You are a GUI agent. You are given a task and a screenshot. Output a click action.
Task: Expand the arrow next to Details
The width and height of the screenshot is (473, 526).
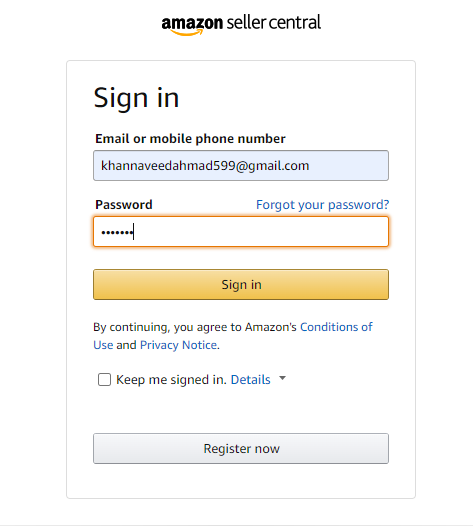tap(282, 378)
